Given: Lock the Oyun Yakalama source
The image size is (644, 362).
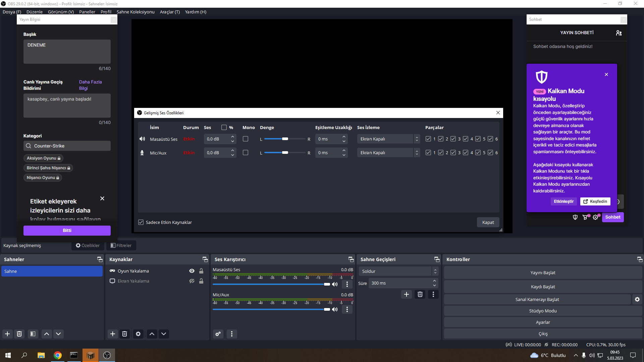Looking at the screenshot, I should 201,271.
